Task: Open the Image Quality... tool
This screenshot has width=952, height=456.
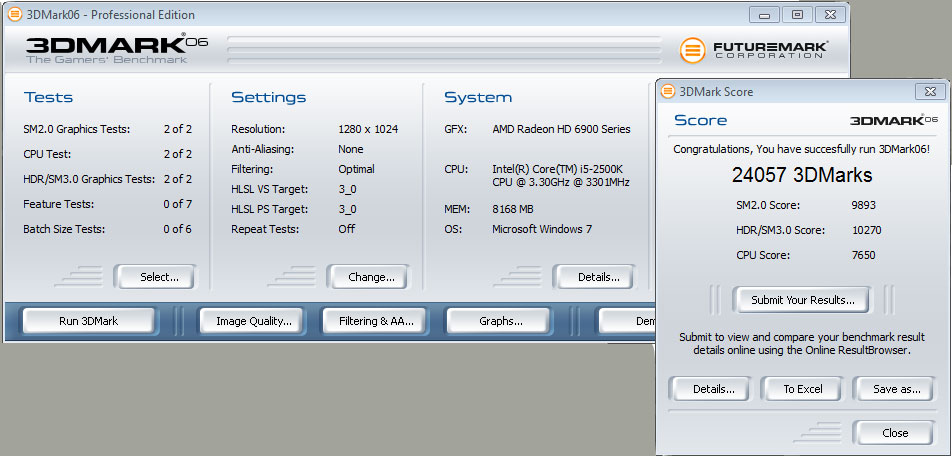Action: pyautogui.click(x=254, y=321)
